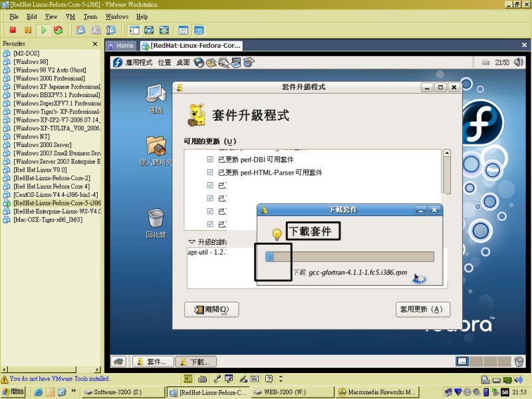Viewport: 532px width, 399px height.
Task: Expand the quick launch overflow chevron on taskbar
Action: point(74,391)
